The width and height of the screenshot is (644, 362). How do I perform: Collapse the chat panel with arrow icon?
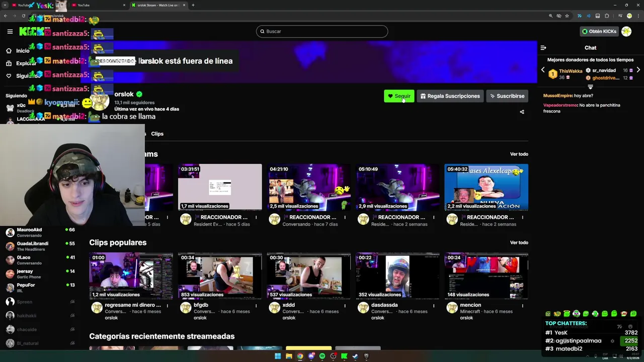(543, 48)
